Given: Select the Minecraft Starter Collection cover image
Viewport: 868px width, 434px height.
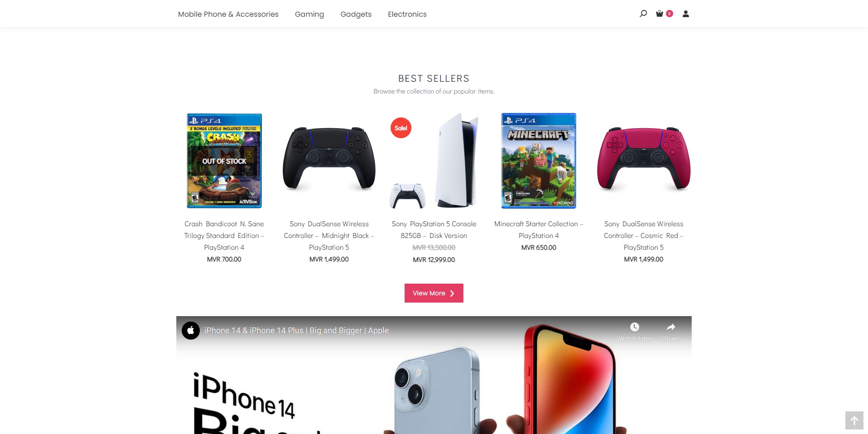Looking at the screenshot, I should click(539, 161).
